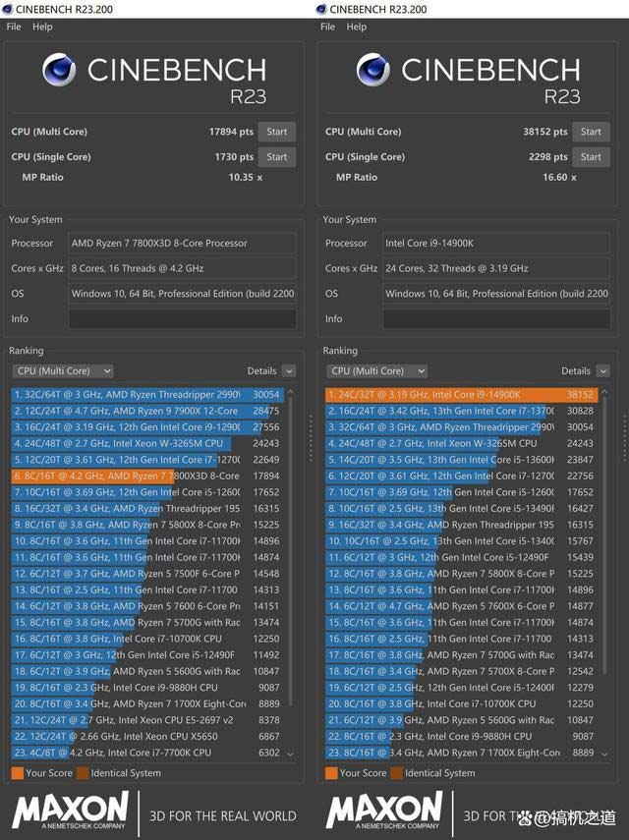The image size is (629, 840).
Task: Expand the Details dropdown in right ranking
Action: tap(601, 371)
